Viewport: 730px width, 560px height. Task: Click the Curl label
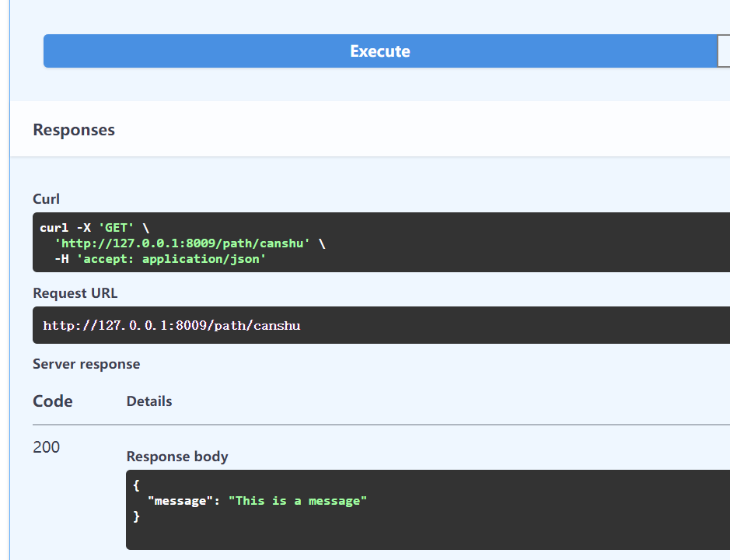[x=46, y=199]
